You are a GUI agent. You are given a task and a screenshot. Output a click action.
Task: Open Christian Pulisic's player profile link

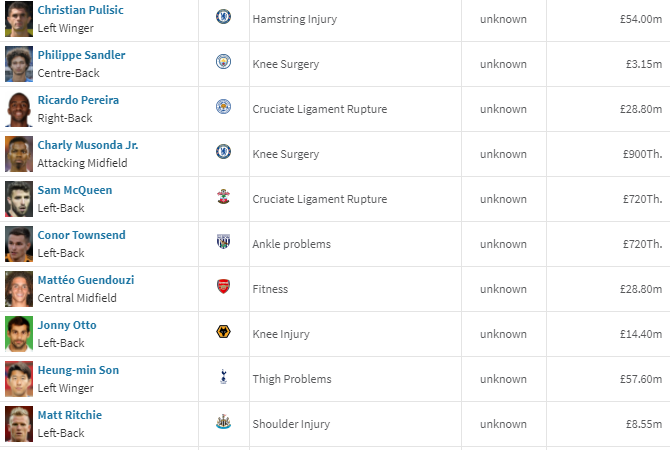pyautogui.click(x=80, y=10)
